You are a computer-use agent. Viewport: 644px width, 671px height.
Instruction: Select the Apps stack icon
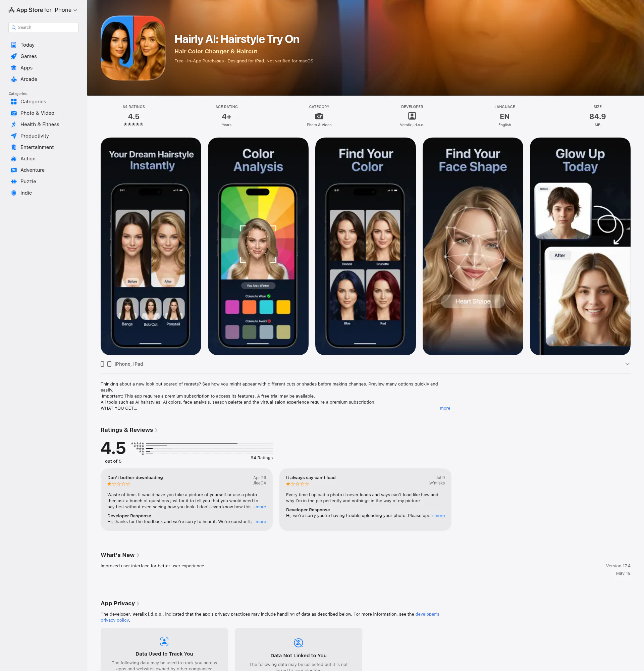click(x=14, y=68)
